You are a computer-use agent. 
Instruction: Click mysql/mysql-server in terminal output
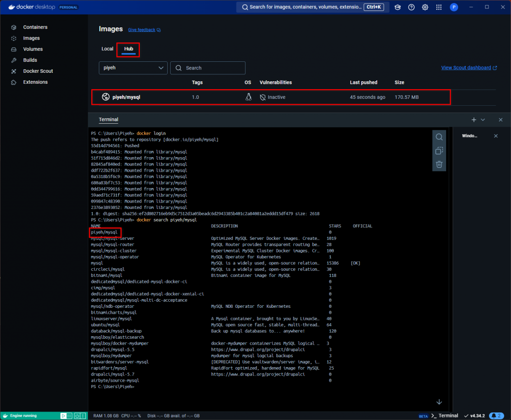[x=112, y=238]
